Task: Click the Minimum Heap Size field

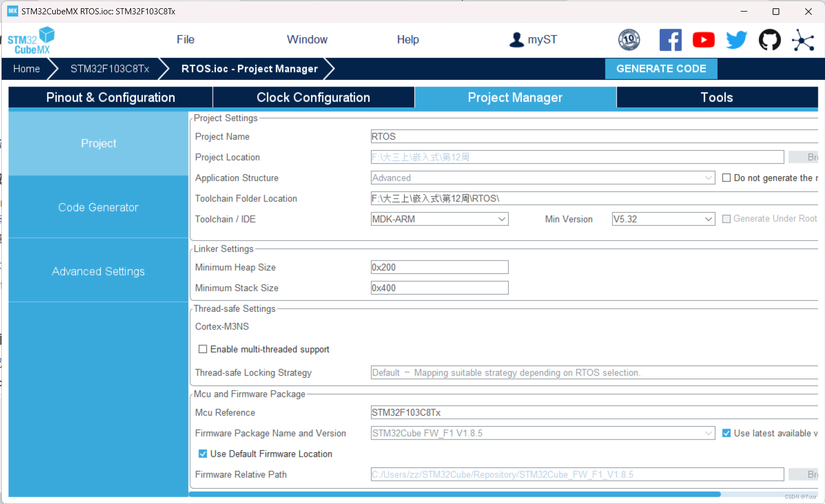Action: tap(439, 267)
